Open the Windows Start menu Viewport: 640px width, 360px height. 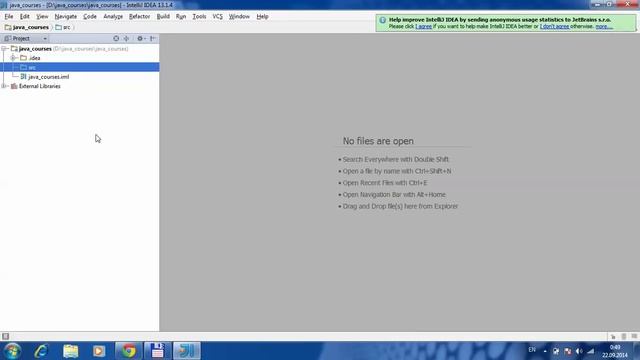[12, 351]
